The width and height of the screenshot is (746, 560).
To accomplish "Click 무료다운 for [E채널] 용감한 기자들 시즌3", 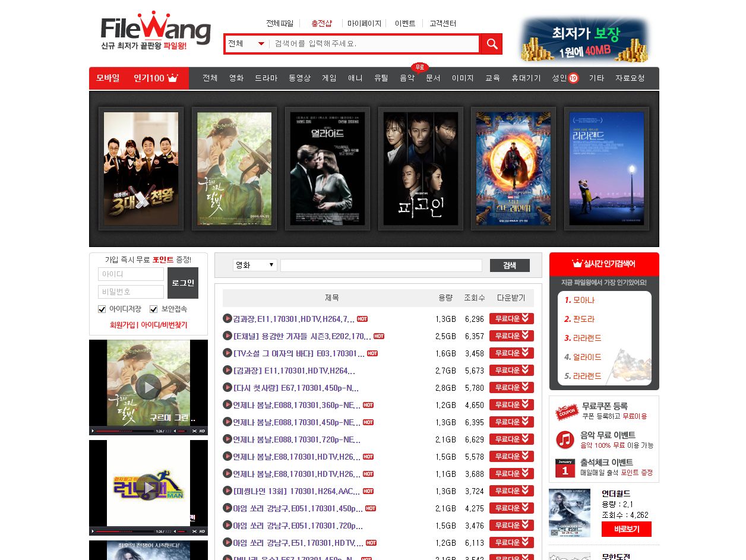I will pyautogui.click(x=511, y=336).
